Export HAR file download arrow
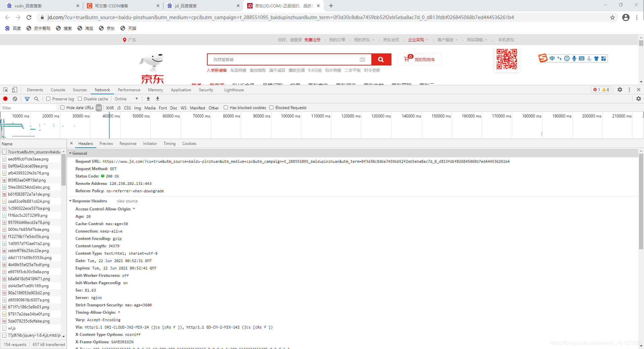The width and height of the screenshot is (644, 349). pyautogui.click(x=158, y=99)
